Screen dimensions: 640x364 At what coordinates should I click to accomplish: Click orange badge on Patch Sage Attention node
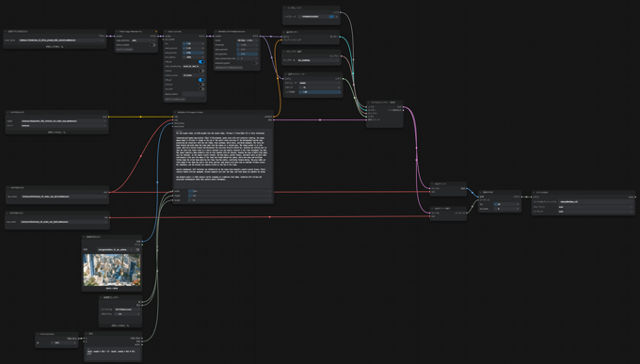[x=156, y=31]
